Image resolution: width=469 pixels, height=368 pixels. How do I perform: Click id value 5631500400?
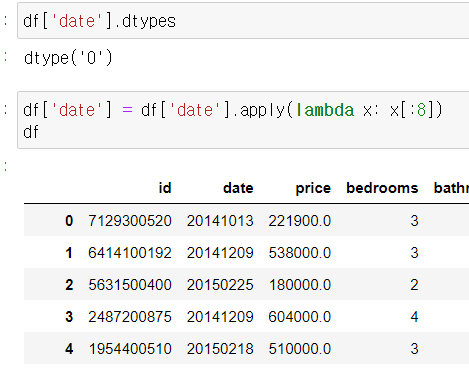130,285
